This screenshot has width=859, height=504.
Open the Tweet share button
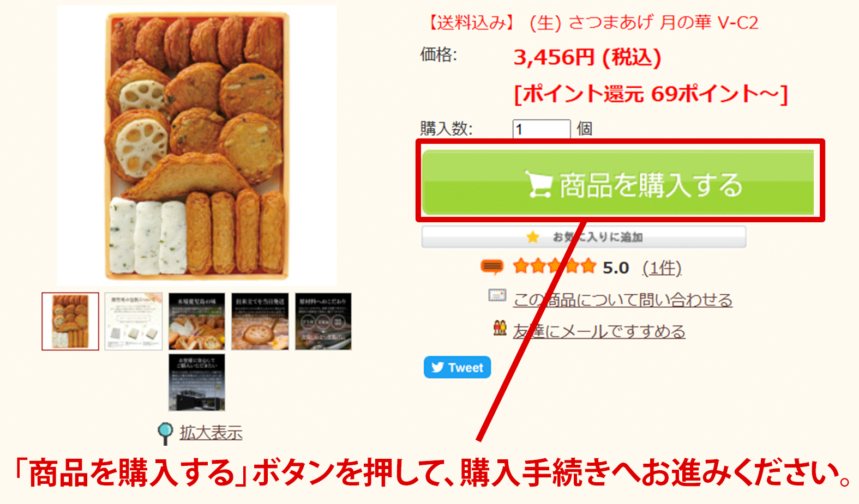(x=457, y=367)
